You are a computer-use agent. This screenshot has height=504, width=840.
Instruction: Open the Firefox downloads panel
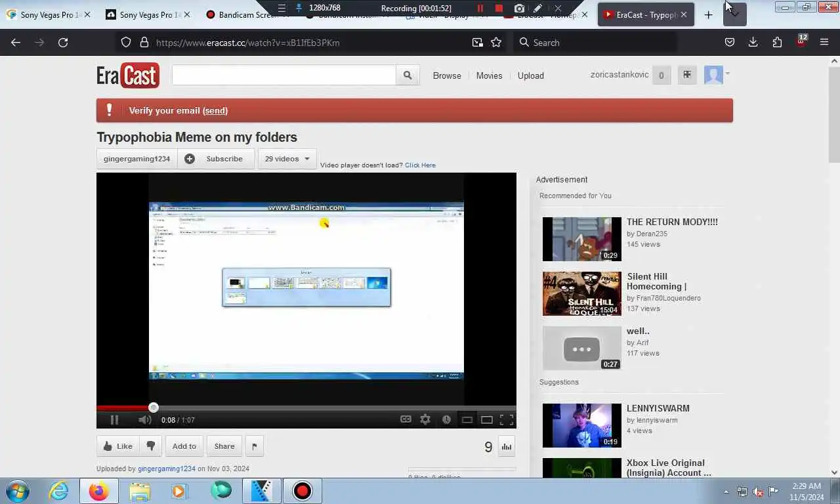click(x=753, y=43)
